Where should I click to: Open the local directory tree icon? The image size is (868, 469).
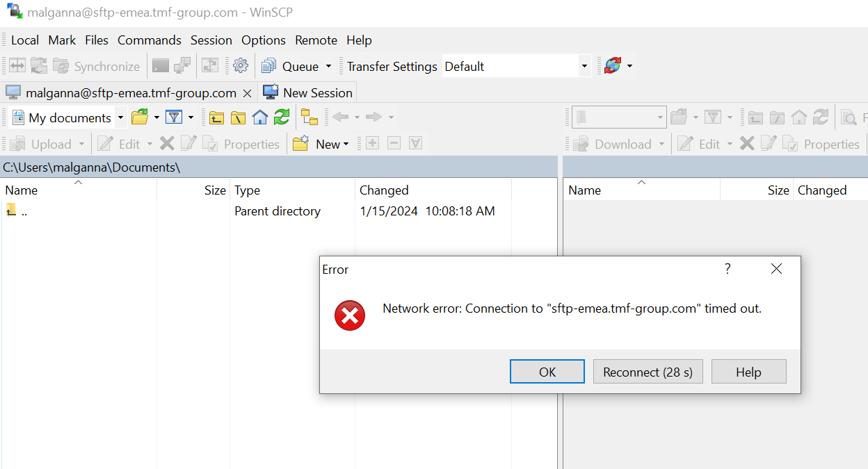click(310, 117)
